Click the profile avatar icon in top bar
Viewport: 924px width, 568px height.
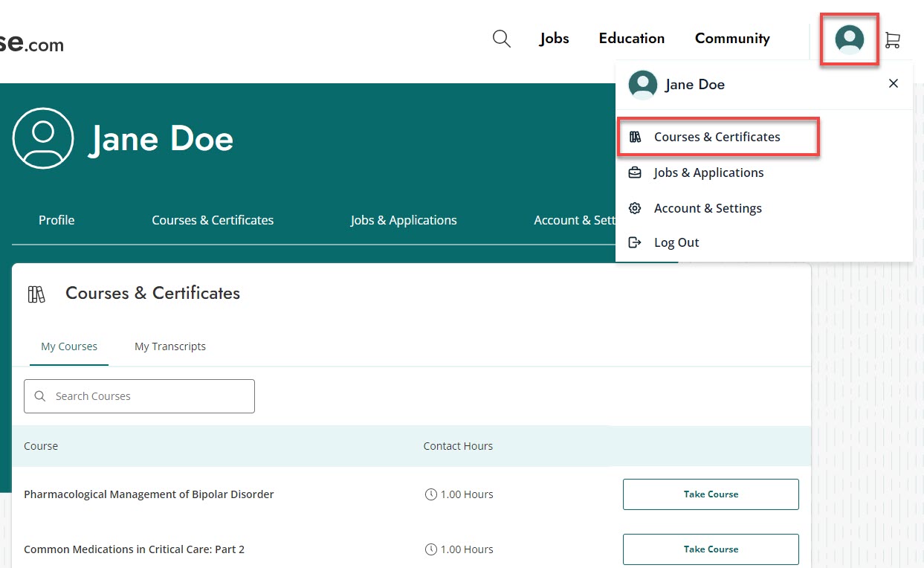pos(849,40)
